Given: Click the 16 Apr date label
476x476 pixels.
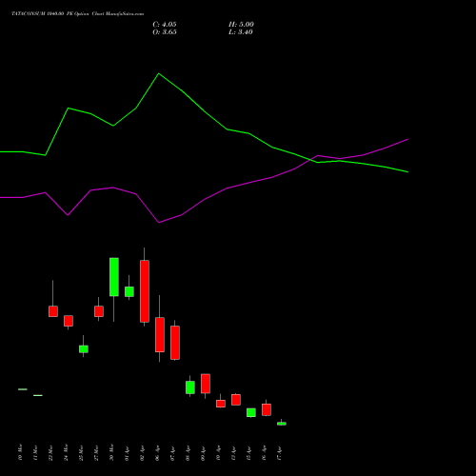Looking at the screenshot, I should 264,453.
